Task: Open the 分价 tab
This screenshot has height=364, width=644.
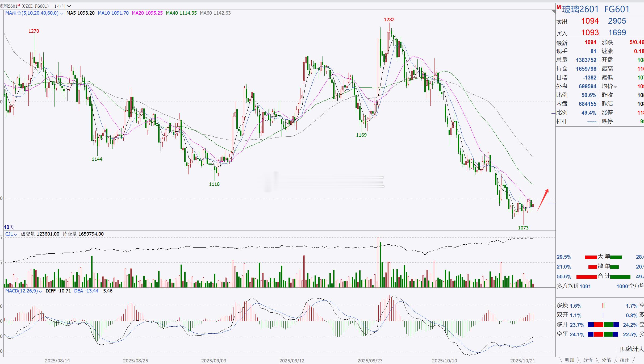Action: [588, 360]
